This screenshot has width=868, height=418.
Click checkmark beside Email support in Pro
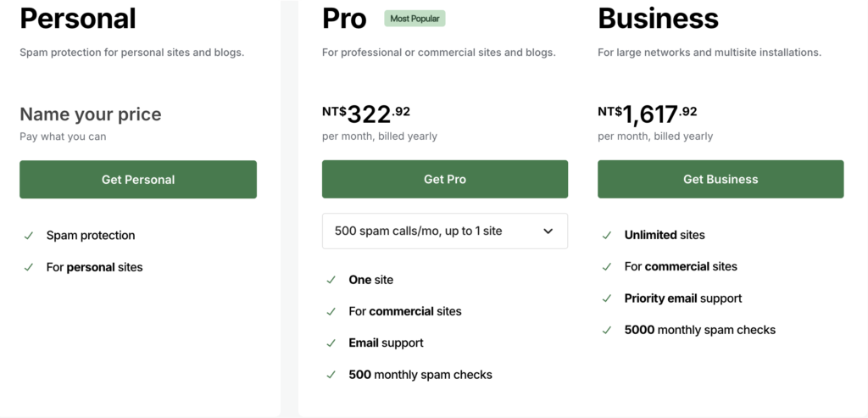pyautogui.click(x=331, y=343)
